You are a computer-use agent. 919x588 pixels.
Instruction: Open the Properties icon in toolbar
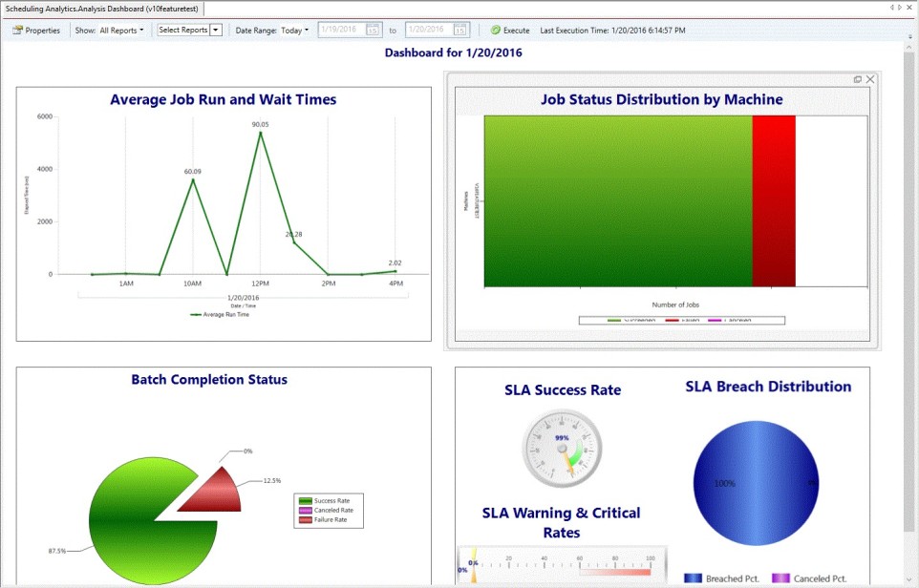tap(17, 30)
